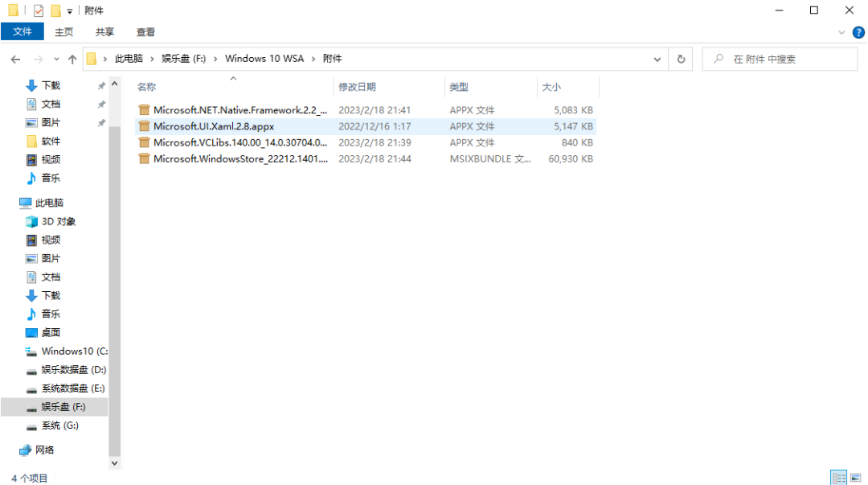
Task: Open the 文件 ribbon tab
Action: tap(23, 31)
